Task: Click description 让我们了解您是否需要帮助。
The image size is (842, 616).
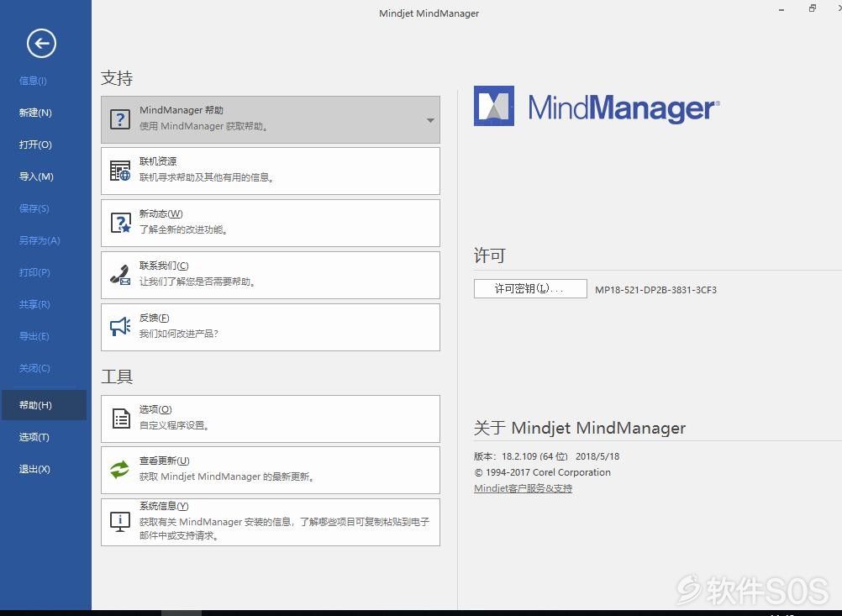Action: [x=197, y=282]
